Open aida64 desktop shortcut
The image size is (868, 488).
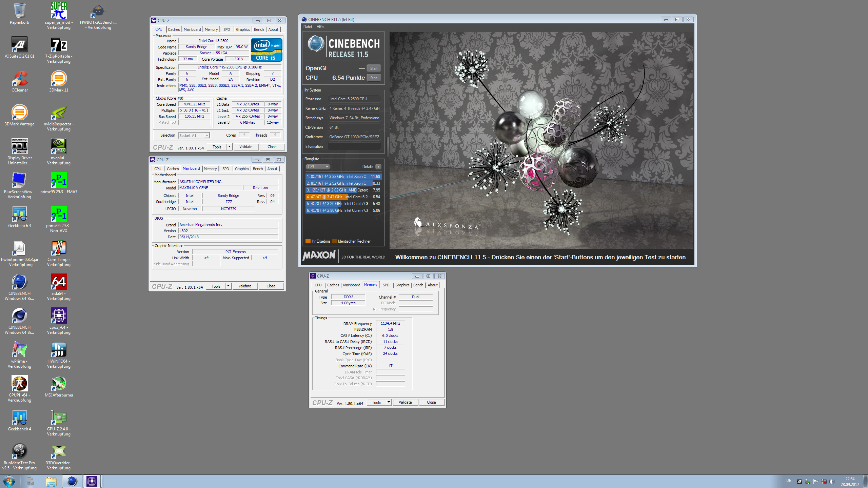pos(59,287)
